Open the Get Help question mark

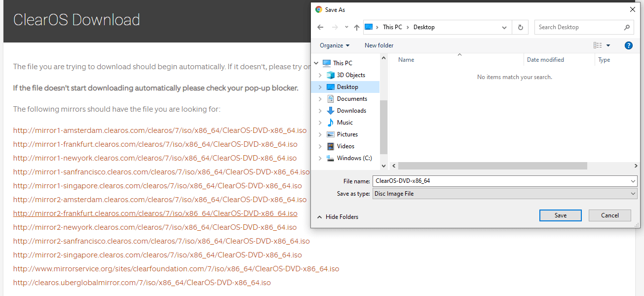click(x=628, y=45)
